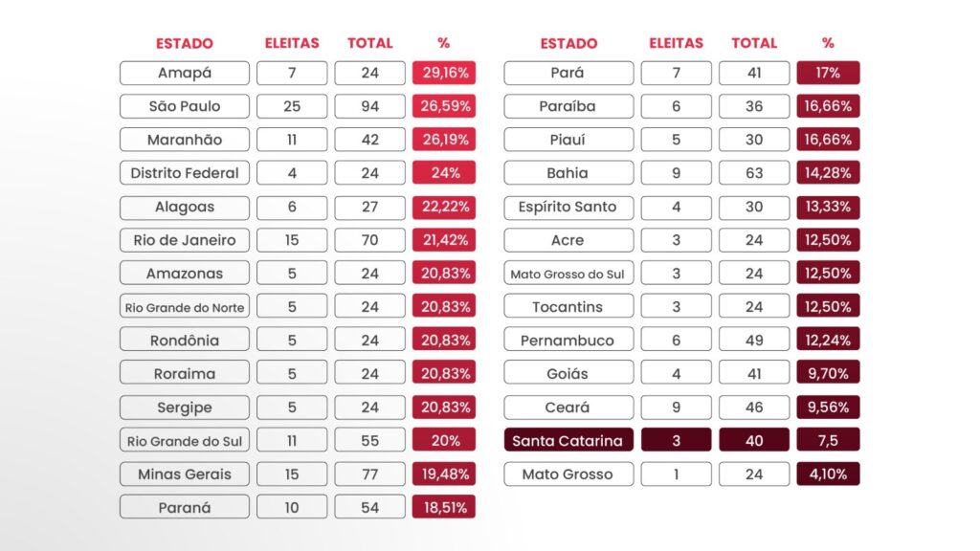Select the Distrito Federal cell

tap(185, 173)
